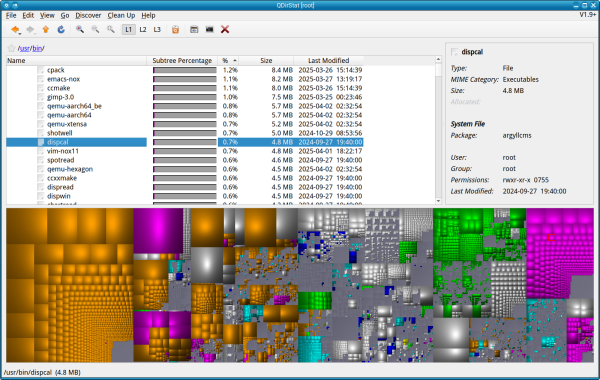Image resolution: width=600 pixels, height=380 pixels.
Task: Reset the treemap zoom
Action: point(111,29)
